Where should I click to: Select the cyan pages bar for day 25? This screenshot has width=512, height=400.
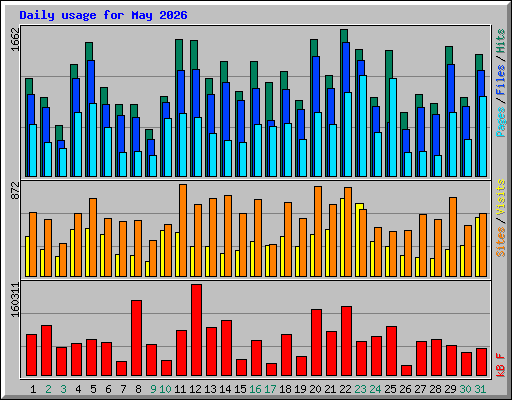point(393,127)
